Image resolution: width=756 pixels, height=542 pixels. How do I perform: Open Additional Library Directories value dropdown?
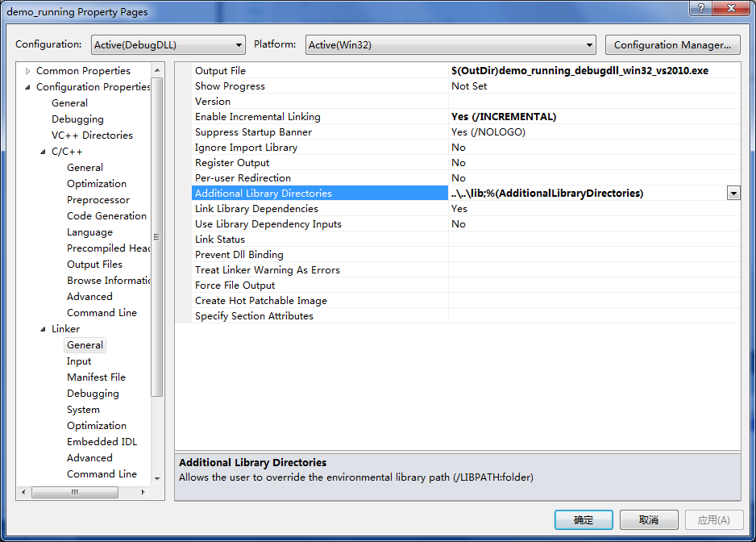tap(733, 194)
